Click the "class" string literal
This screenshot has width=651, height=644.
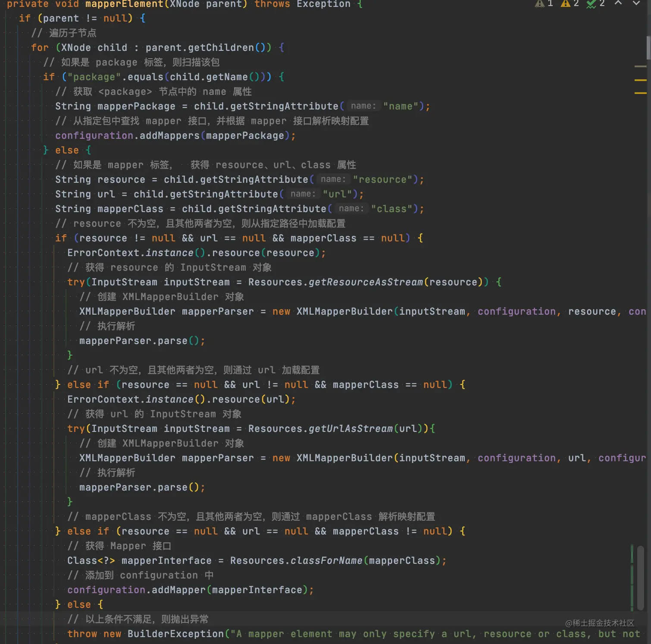coord(391,209)
